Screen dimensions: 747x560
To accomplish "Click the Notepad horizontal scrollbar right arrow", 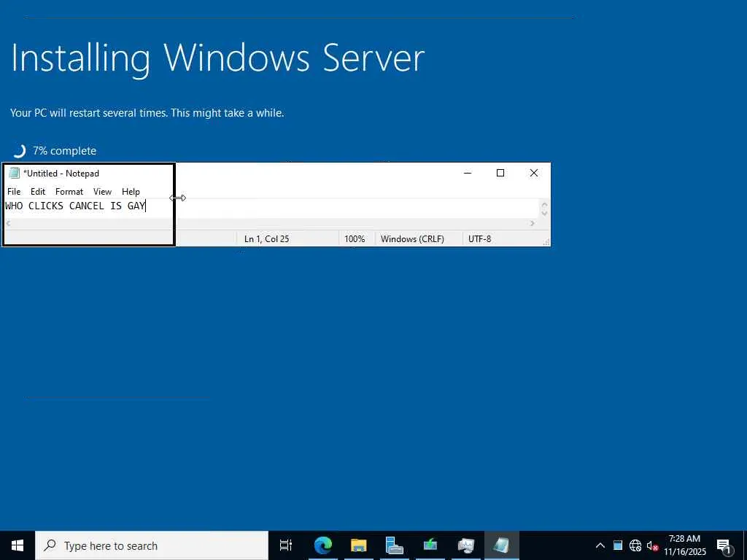I will click(x=532, y=223).
